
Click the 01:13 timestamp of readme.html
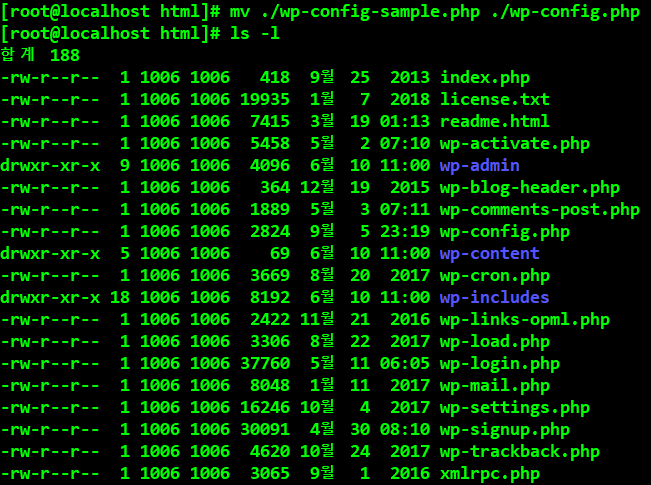coord(405,122)
